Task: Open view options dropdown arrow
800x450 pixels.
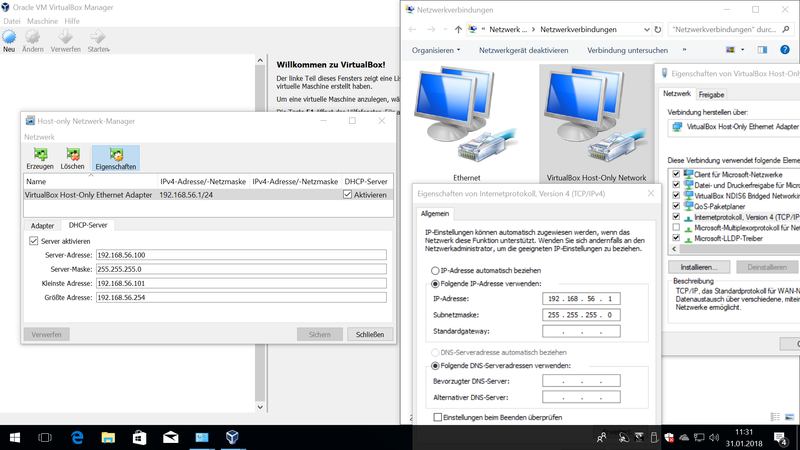Action: coord(742,49)
